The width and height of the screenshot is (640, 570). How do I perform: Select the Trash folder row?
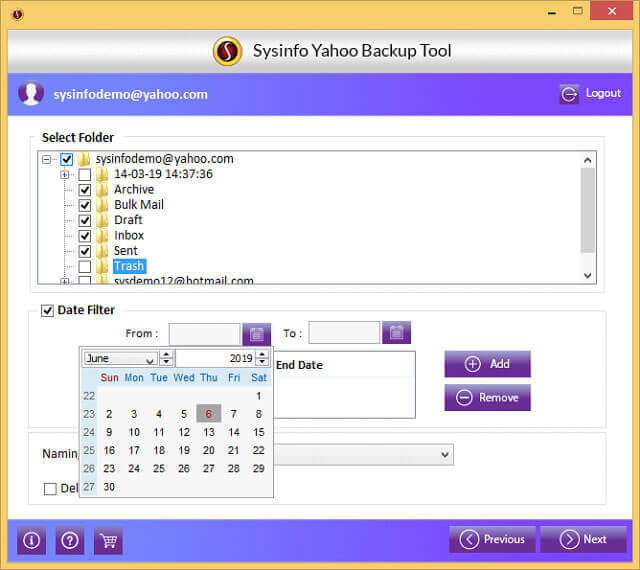(129, 266)
